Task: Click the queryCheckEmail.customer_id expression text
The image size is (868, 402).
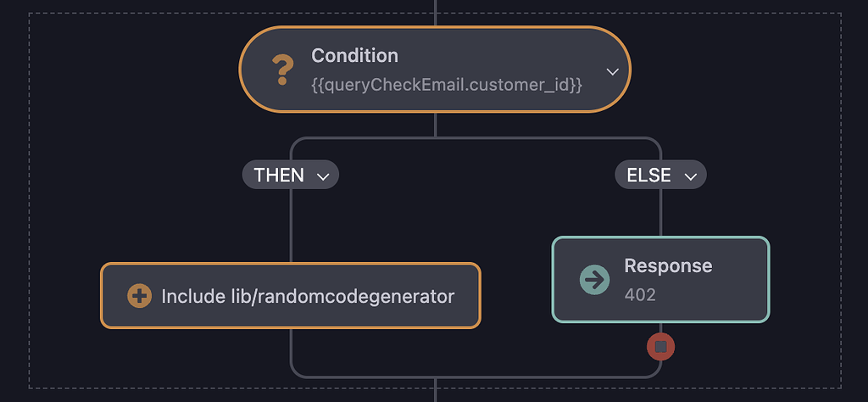Action: [x=447, y=85]
